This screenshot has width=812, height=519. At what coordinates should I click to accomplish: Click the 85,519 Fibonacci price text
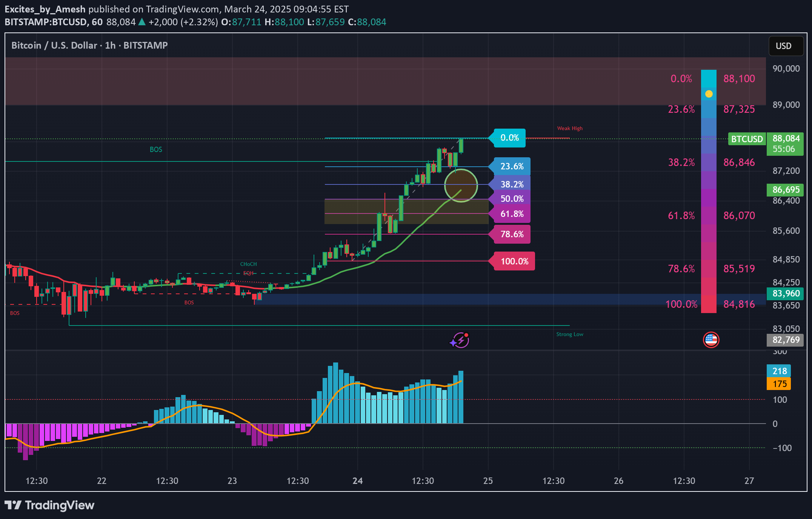(x=739, y=269)
